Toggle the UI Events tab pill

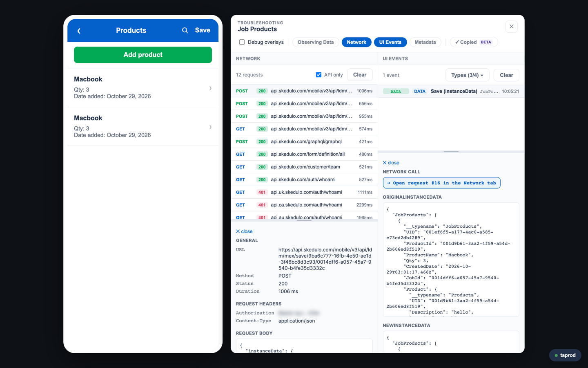(x=390, y=42)
